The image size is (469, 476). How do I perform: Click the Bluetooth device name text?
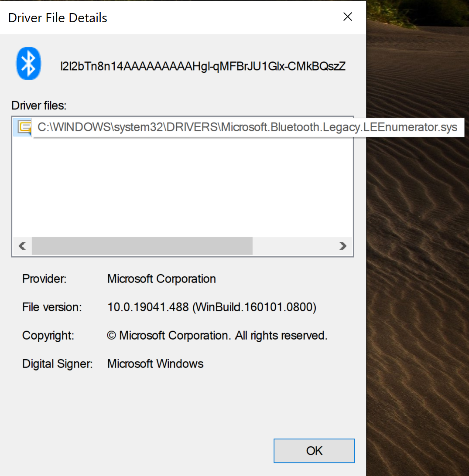202,66
